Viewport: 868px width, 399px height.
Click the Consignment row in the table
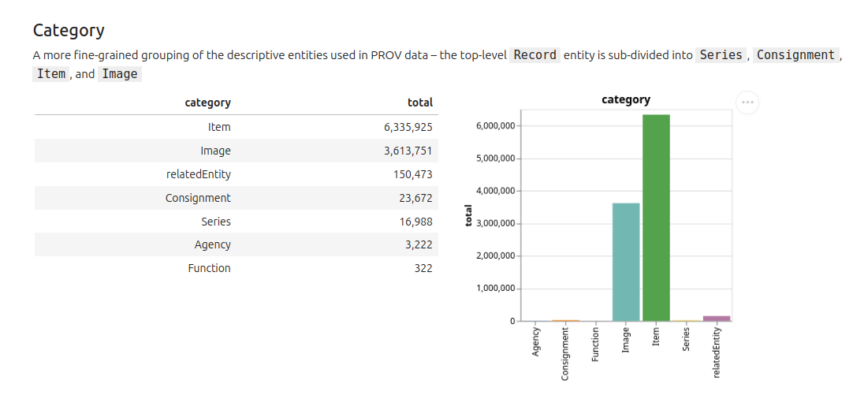click(237, 198)
